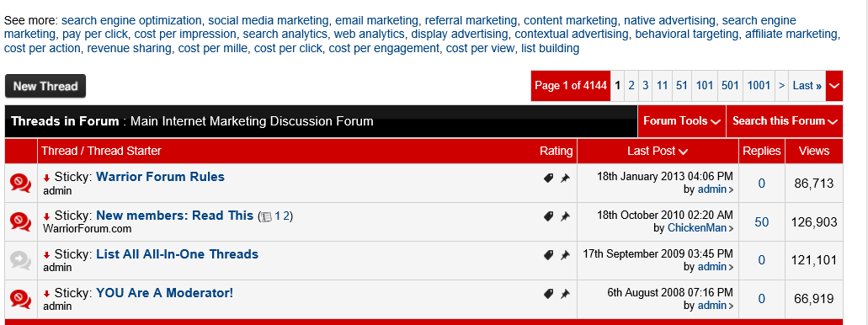Click the go-to-last-post arrow beside ChickenMan
Screen dimensions: 868x325
[x=732, y=229]
